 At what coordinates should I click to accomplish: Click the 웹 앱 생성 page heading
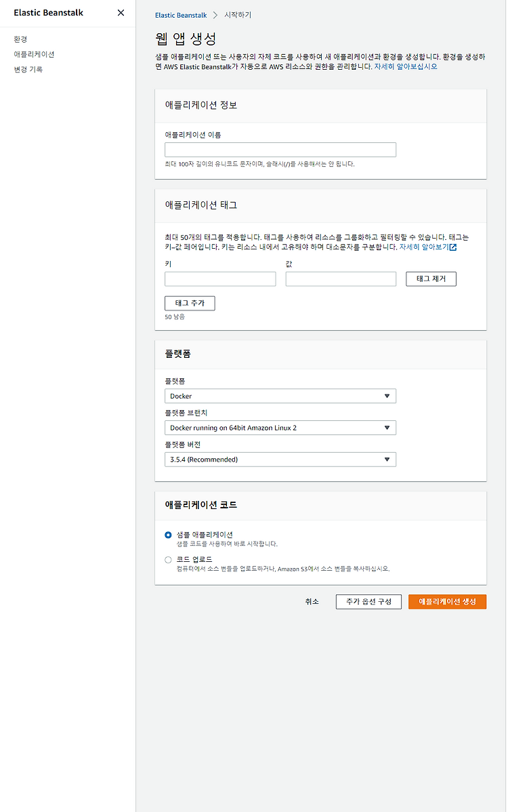click(186, 39)
